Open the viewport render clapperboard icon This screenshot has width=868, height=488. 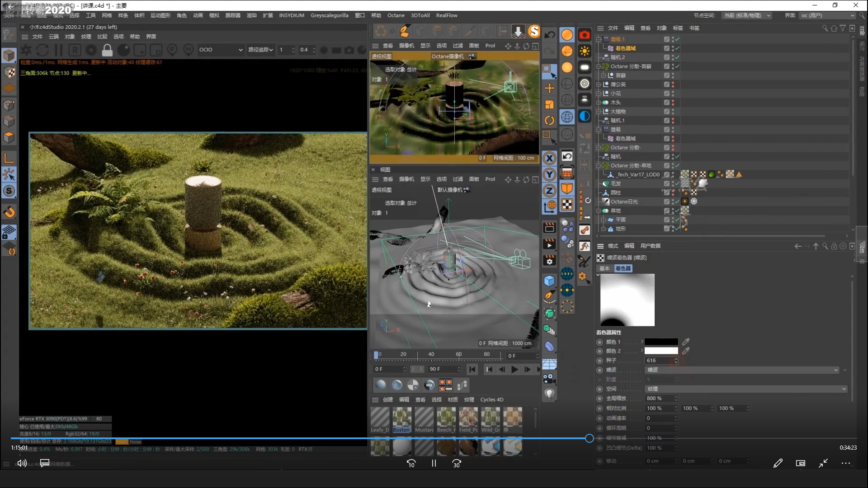point(549,228)
